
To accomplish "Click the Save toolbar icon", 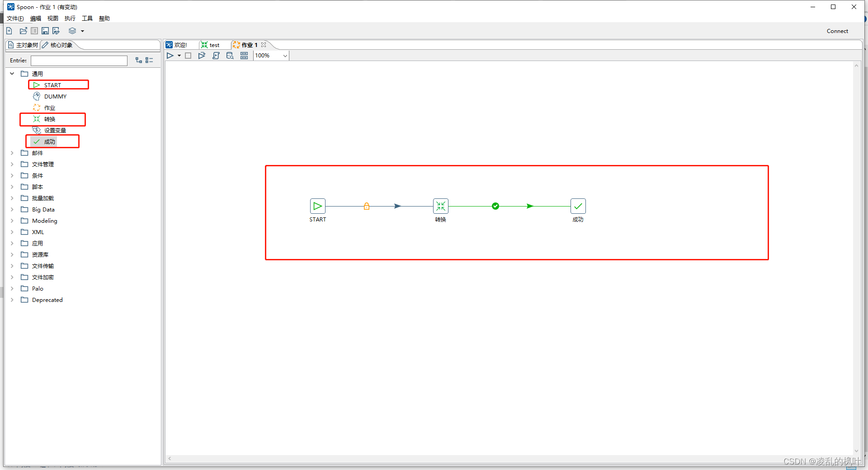I will tap(45, 31).
